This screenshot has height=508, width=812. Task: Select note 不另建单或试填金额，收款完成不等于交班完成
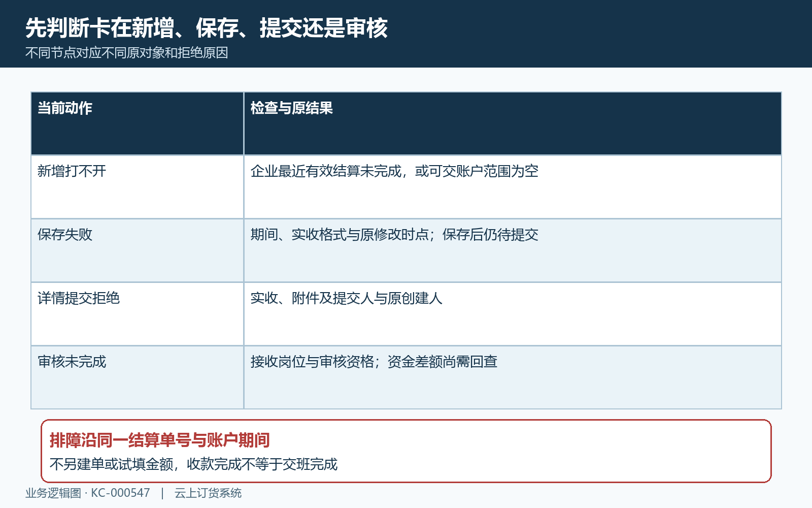click(x=193, y=464)
